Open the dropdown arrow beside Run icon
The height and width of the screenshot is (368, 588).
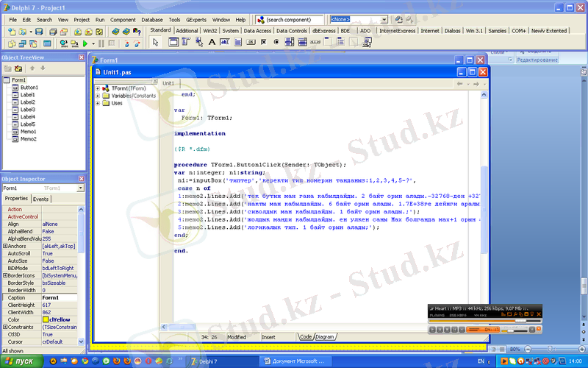click(93, 44)
